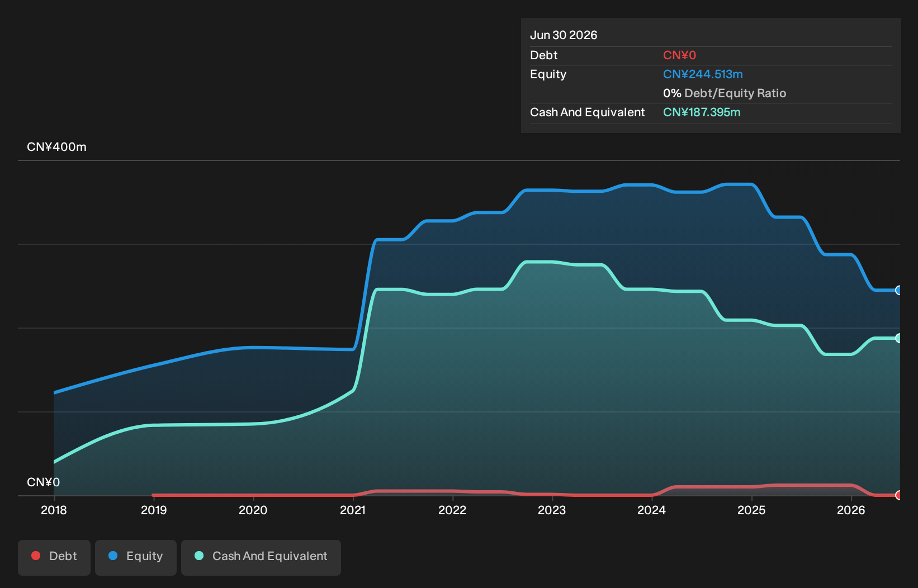Viewport: 918px width, 588px height.
Task: Click the red Debt endpoint marker
Action: [x=899, y=495]
